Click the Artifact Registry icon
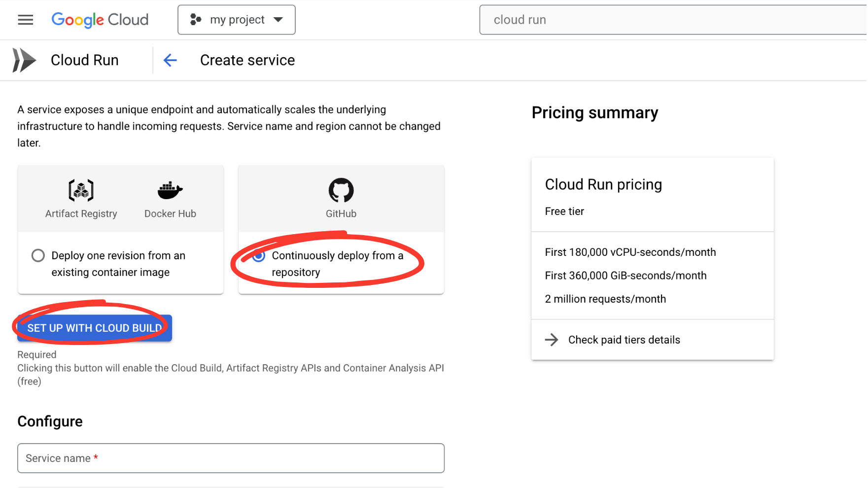This screenshot has height=488, width=868. [81, 190]
